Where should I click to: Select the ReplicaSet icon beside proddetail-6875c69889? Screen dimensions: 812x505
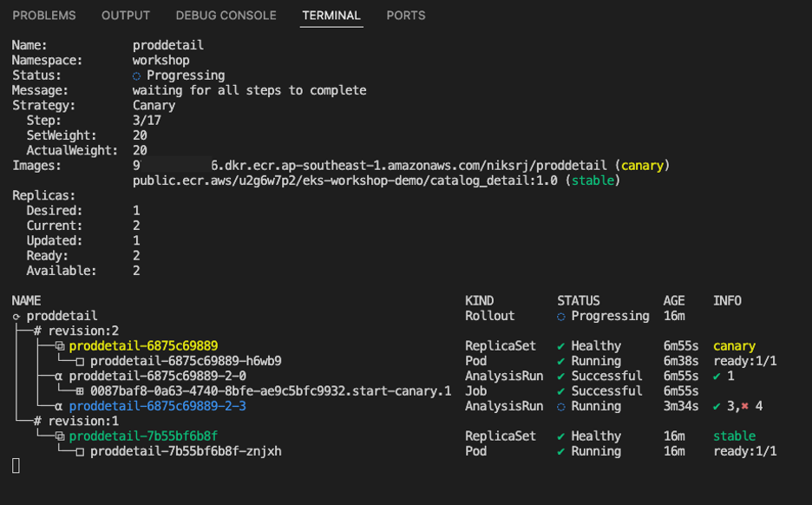60,345
